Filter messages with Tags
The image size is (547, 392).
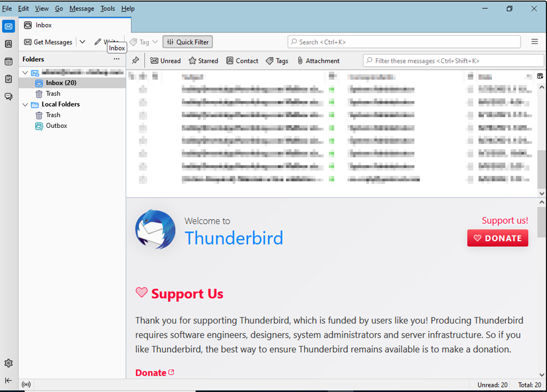(x=277, y=61)
